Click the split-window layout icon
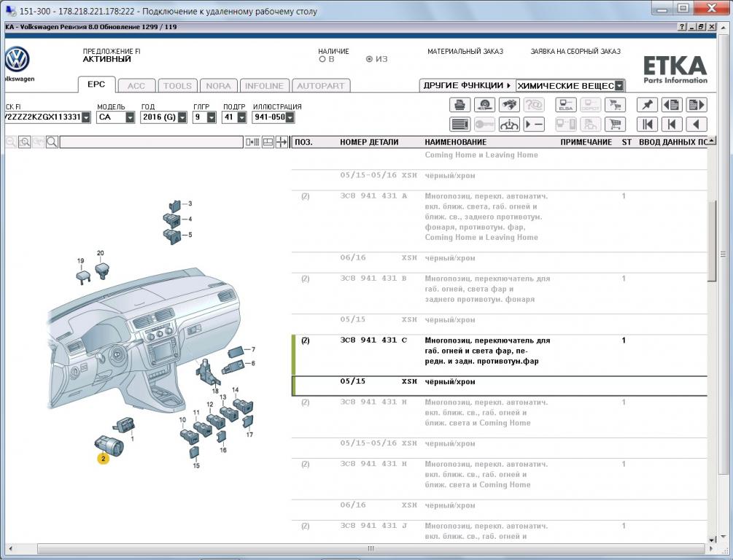Image resolution: width=733 pixels, height=560 pixels. (268, 142)
